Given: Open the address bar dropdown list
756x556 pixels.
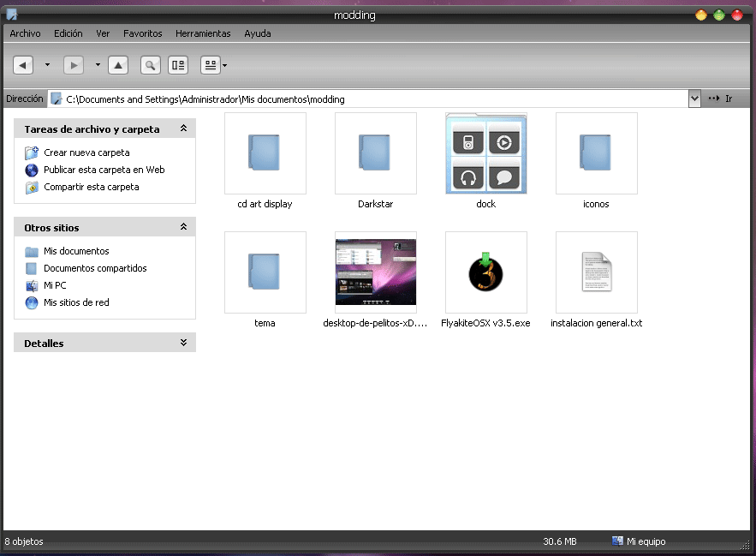Looking at the screenshot, I should pos(694,99).
